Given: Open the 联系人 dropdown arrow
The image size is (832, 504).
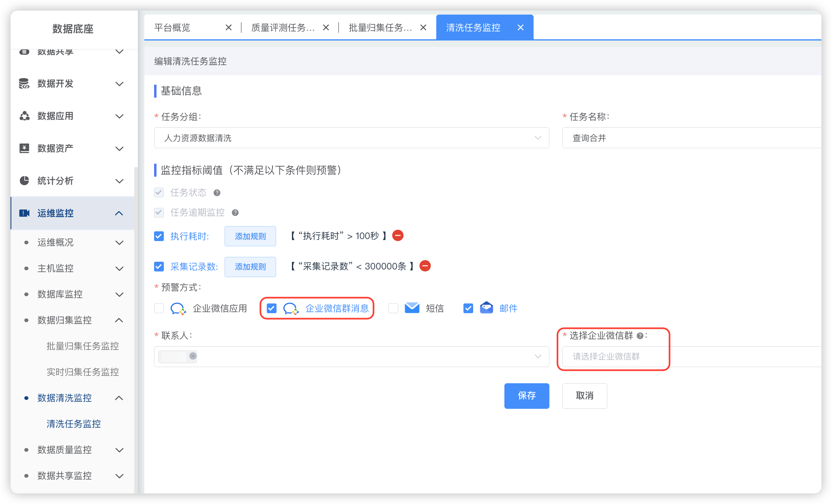Looking at the screenshot, I should tap(538, 357).
